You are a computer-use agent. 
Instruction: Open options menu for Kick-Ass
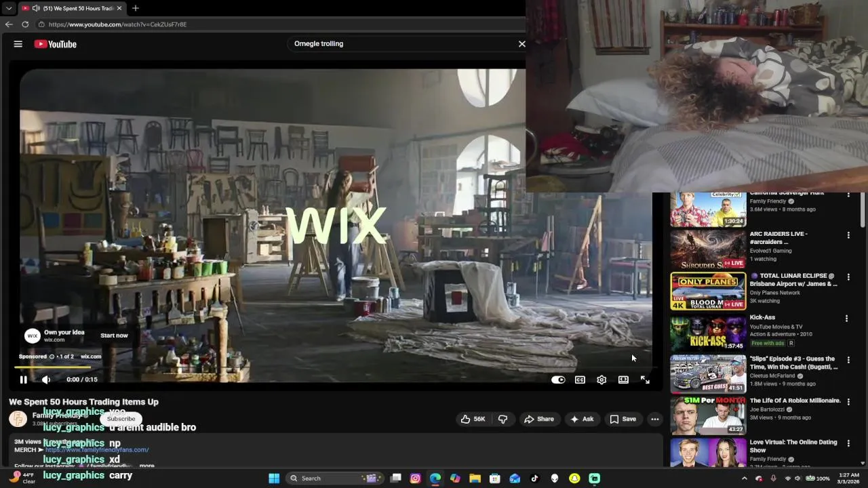(x=846, y=319)
